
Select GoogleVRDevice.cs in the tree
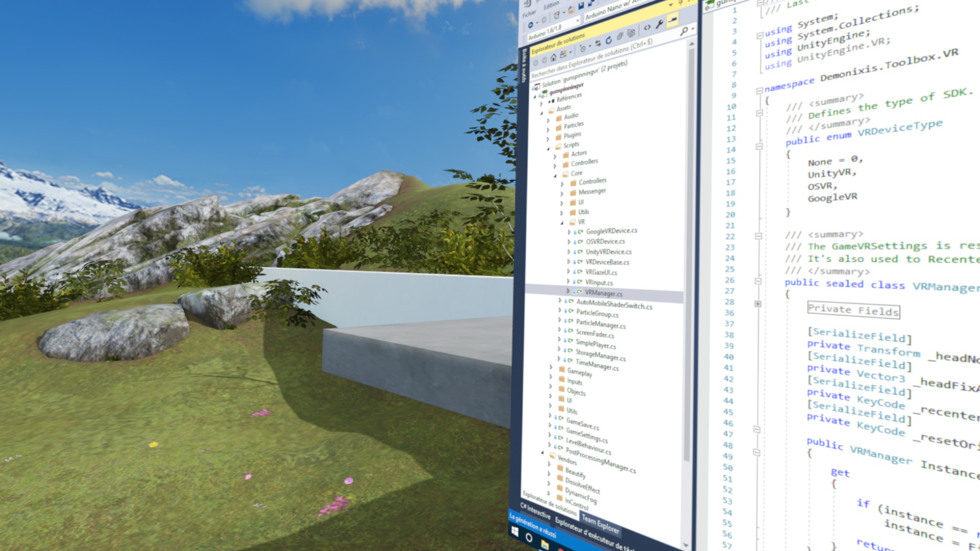click(x=611, y=231)
